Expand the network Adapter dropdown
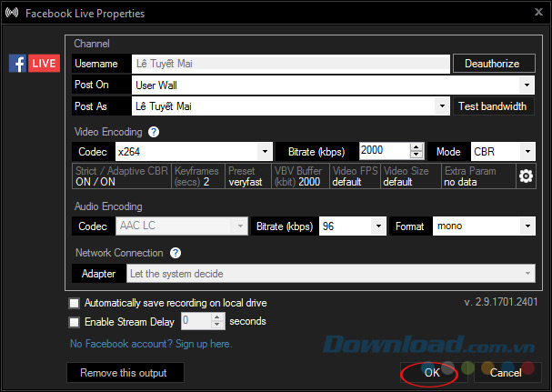Image resolution: width=552 pixels, height=392 pixels. (x=527, y=273)
